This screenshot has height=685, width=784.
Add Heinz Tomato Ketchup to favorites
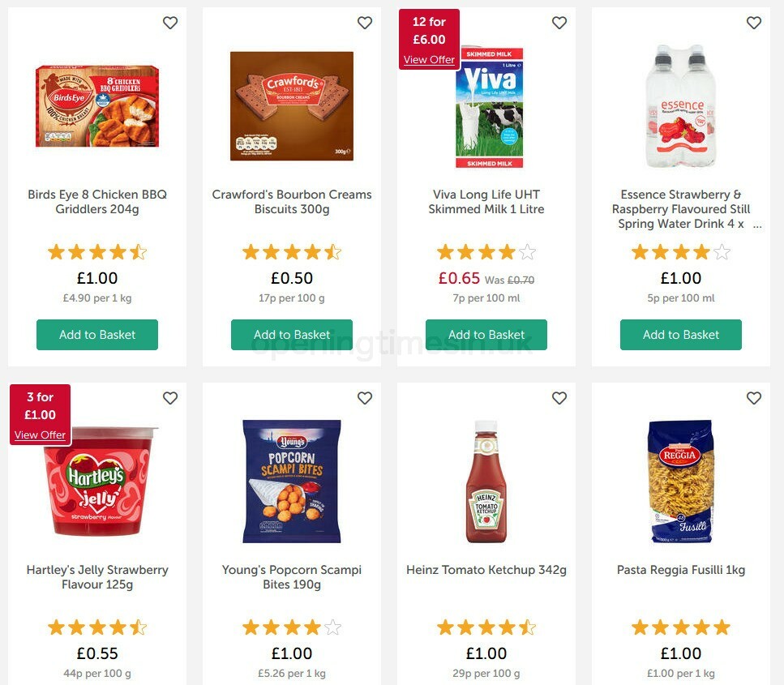coord(559,398)
